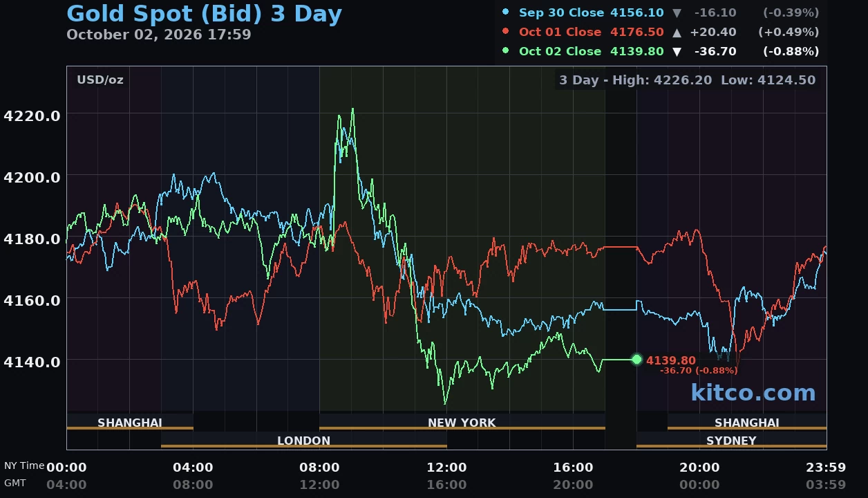Image resolution: width=868 pixels, height=498 pixels.
Task: Click the 4139.80 current price label
Action: pos(671,360)
